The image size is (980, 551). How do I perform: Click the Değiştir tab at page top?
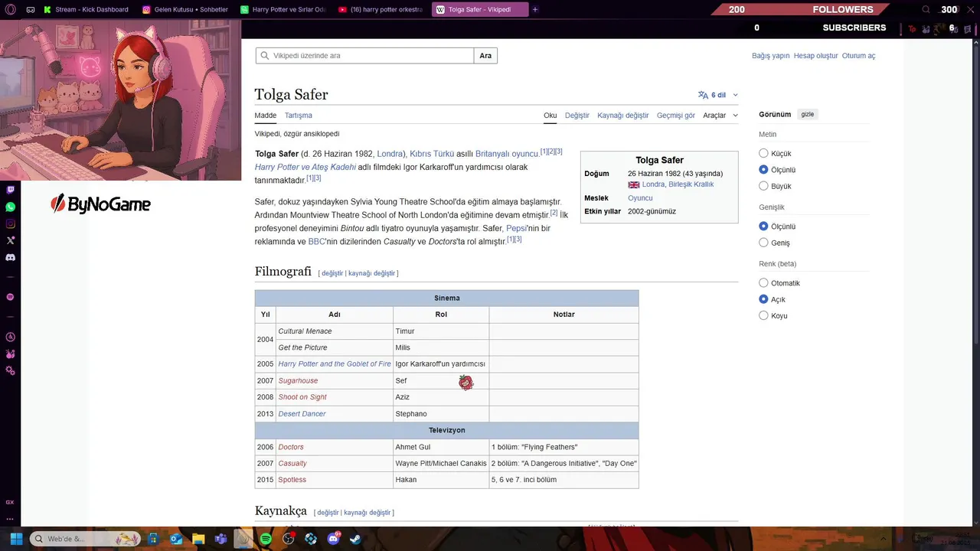pyautogui.click(x=577, y=116)
